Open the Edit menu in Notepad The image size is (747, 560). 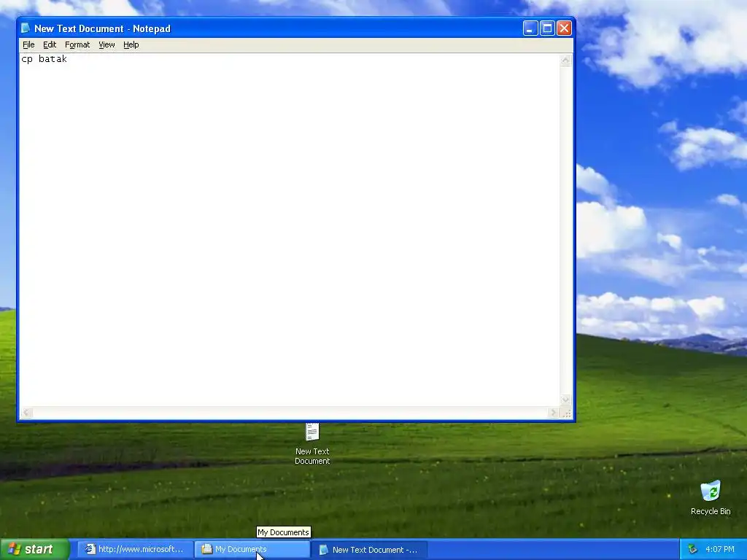click(50, 44)
